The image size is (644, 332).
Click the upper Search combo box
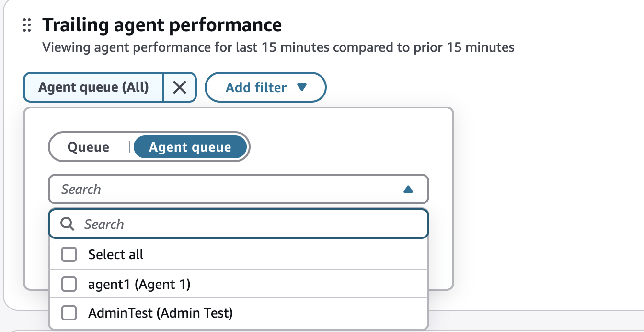(239, 189)
